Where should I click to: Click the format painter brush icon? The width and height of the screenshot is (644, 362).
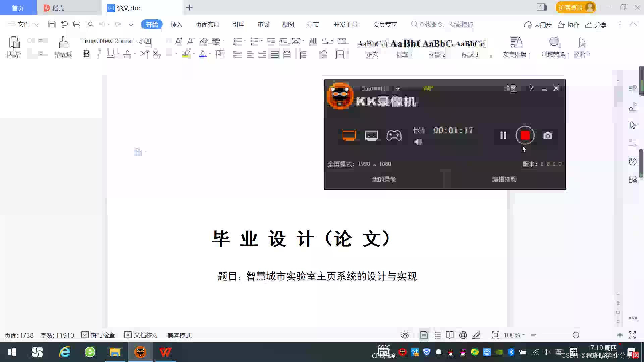(63, 43)
